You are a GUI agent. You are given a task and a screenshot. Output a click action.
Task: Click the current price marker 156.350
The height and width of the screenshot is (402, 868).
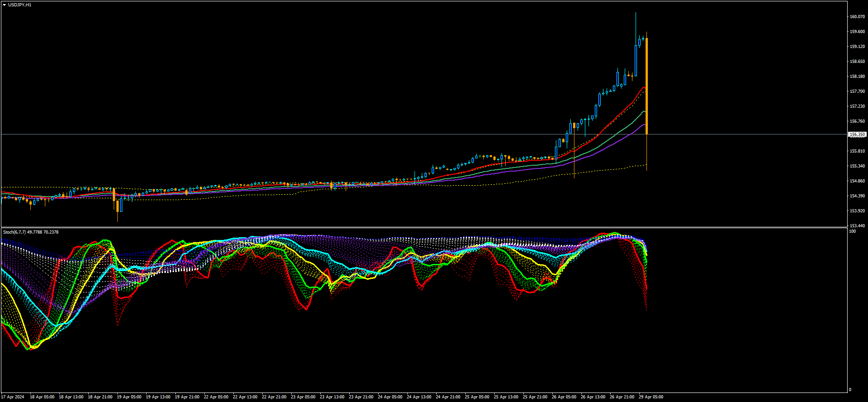857,134
